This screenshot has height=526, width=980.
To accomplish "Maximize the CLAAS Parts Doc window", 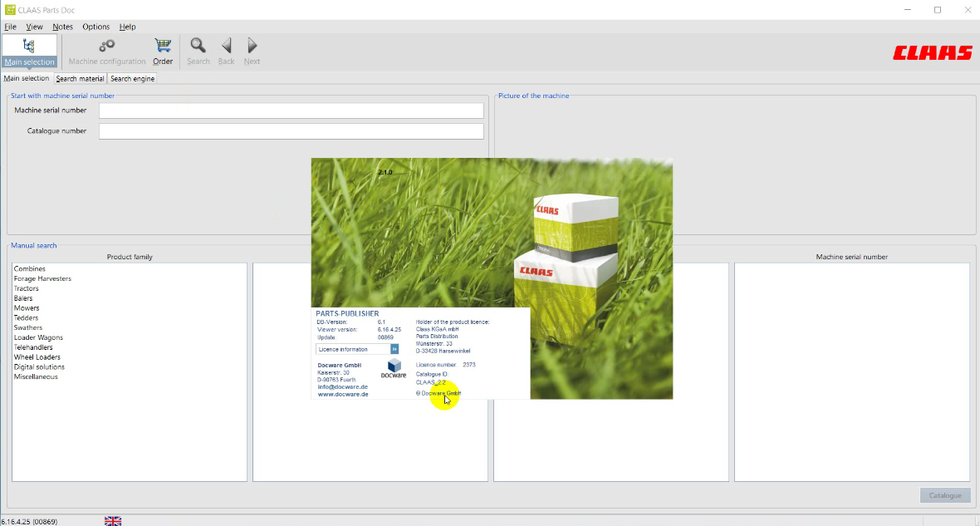I will click(938, 10).
